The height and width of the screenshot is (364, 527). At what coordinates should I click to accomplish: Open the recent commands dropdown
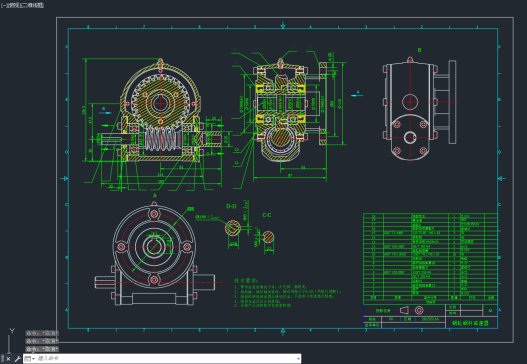pyautogui.click(x=30, y=359)
